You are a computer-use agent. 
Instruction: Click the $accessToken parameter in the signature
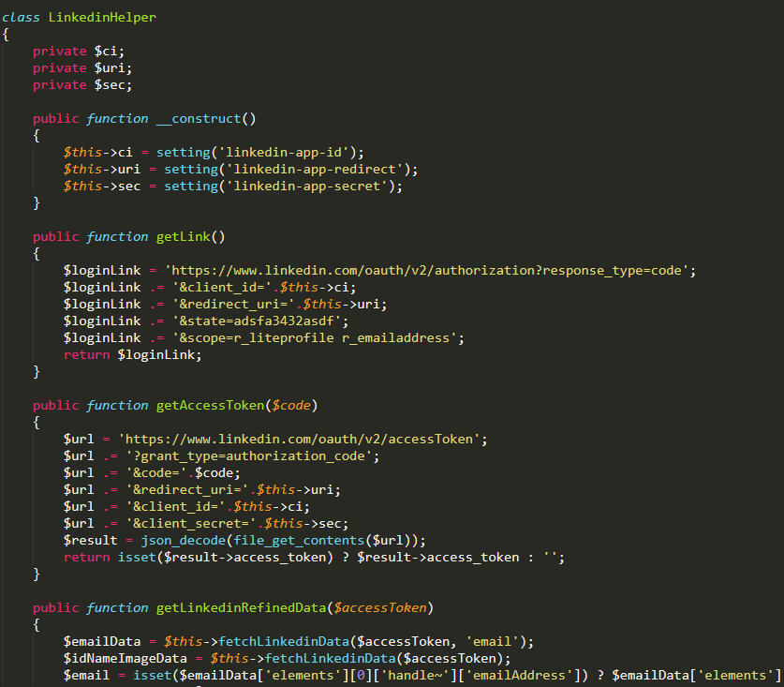point(380,608)
